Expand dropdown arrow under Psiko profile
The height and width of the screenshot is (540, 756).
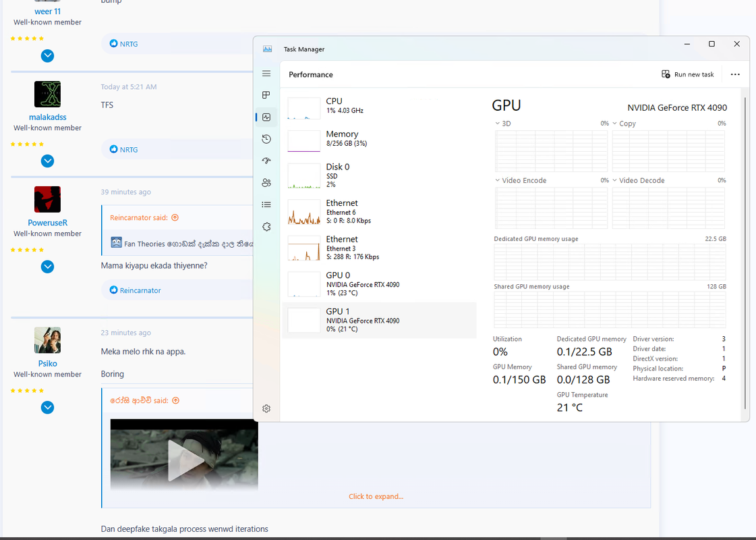(x=47, y=407)
